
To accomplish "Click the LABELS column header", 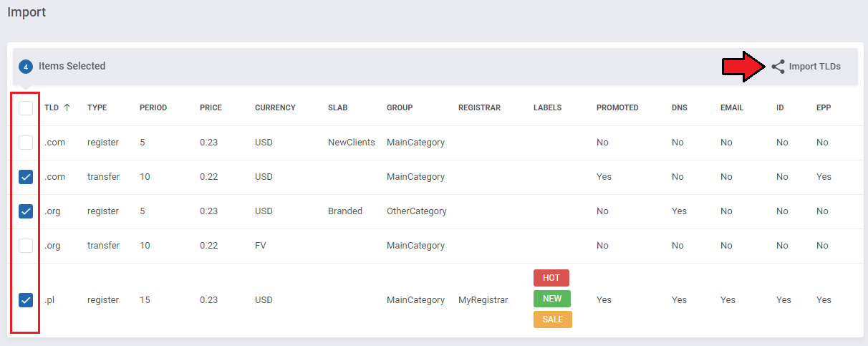I will tap(547, 108).
